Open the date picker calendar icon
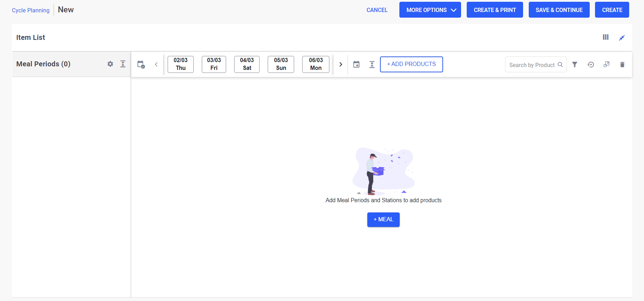 coord(356,64)
